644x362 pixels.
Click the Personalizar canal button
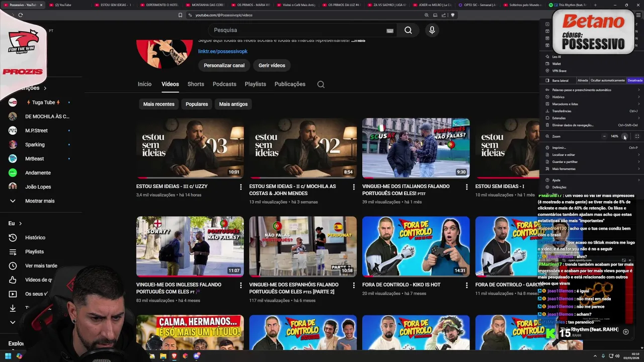tap(224, 65)
